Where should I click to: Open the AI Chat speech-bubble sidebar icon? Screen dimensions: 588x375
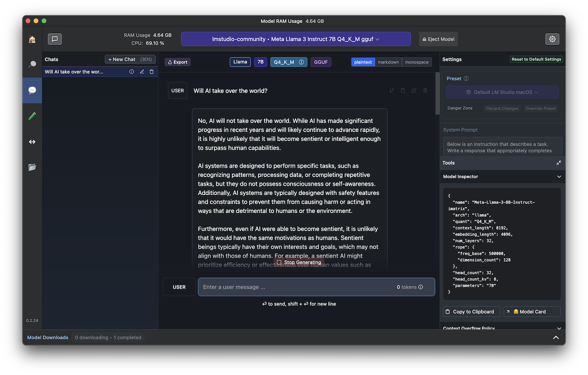pyautogui.click(x=32, y=90)
